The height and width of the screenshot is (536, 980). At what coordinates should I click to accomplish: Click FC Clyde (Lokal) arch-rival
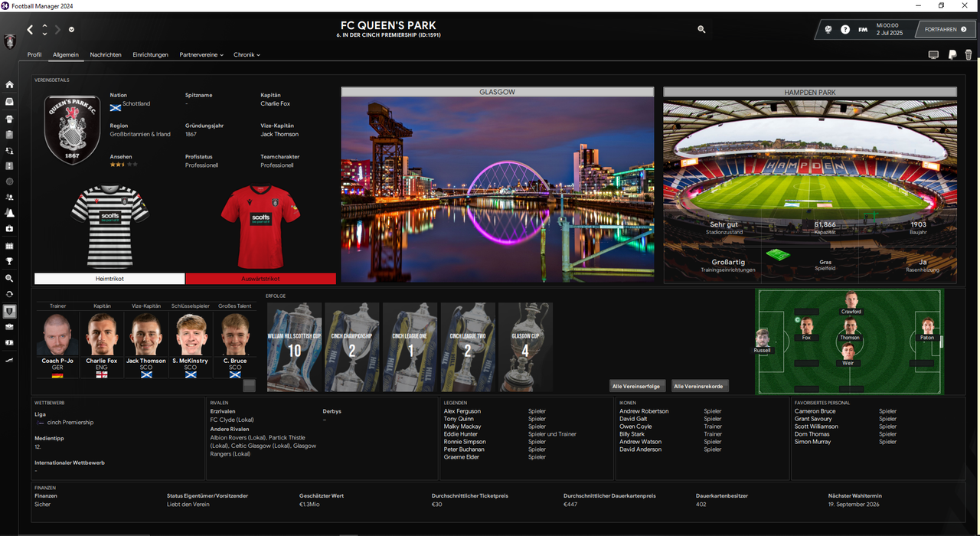pyautogui.click(x=233, y=420)
